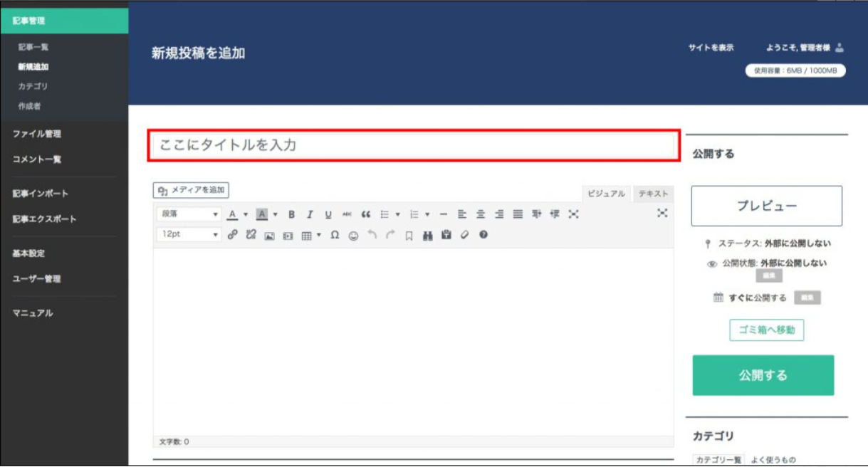868x467 pixels.
Task: Open the background color picker arrow
Action: [275, 214]
